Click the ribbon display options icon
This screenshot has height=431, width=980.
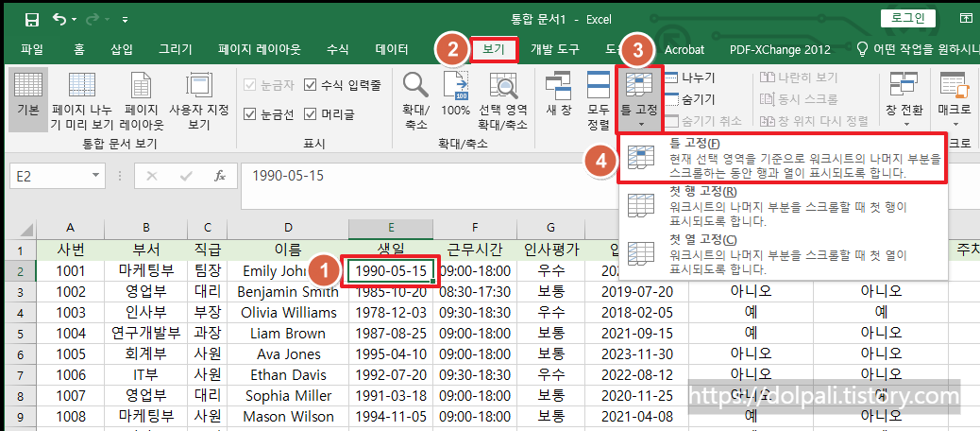coord(965,19)
